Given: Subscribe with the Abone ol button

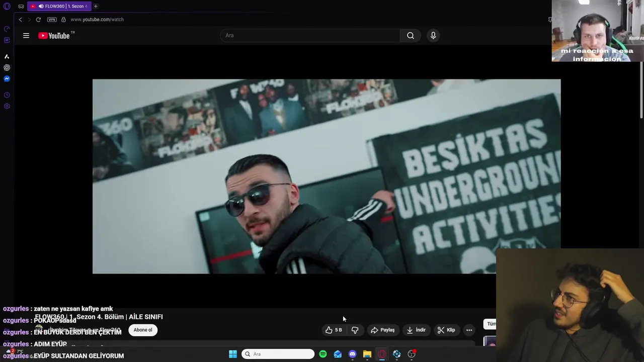Looking at the screenshot, I should coord(143,330).
